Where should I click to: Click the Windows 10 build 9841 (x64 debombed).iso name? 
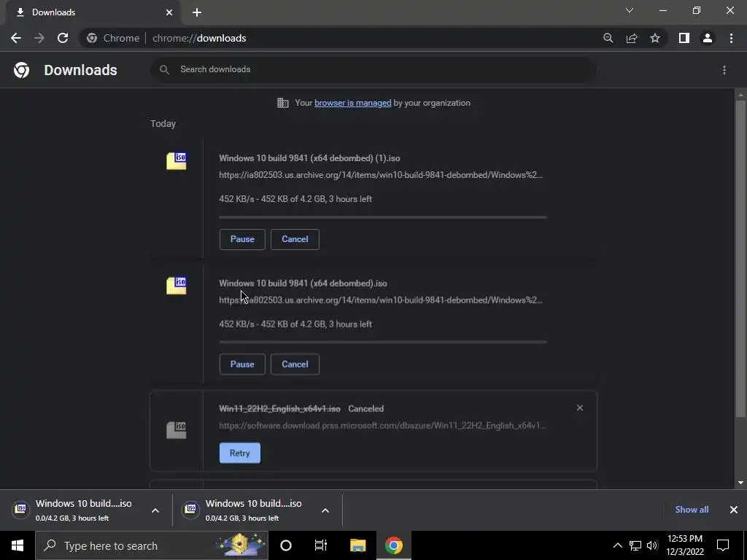tap(303, 284)
